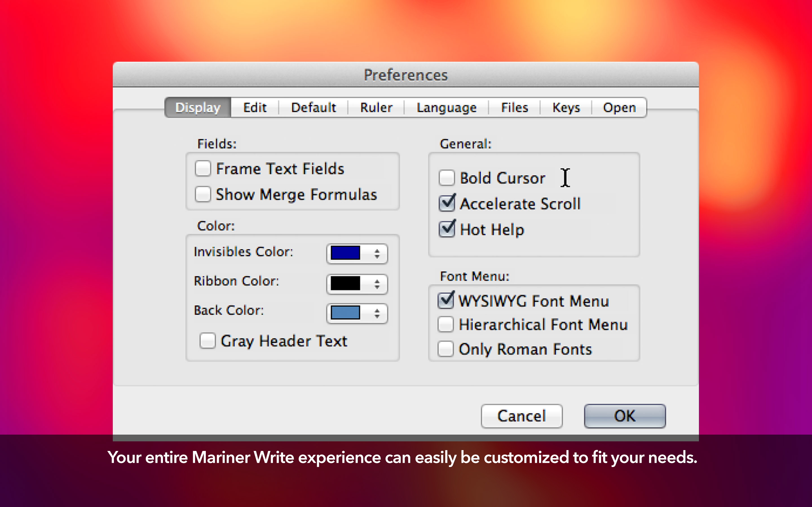Disable Accelerate Scroll option
The height and width of the screenshot is (507, 812).
pyautogui.click(x=446, y=203)
